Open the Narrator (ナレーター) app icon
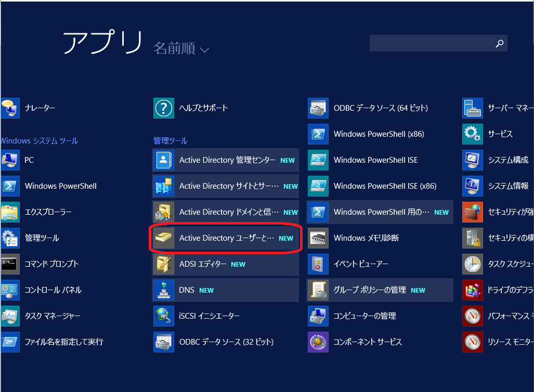The height and width of the screenshot is (392, 534). pyautogui.click(x=10, y=108)
